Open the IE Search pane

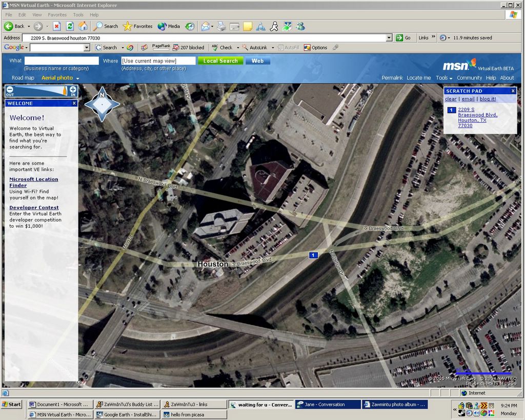point(106,26)
